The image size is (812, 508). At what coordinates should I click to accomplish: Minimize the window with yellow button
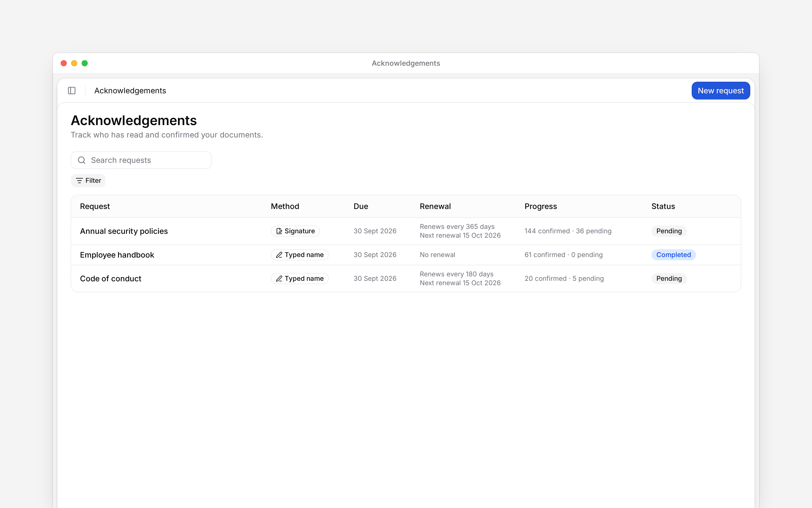point(74,63)
